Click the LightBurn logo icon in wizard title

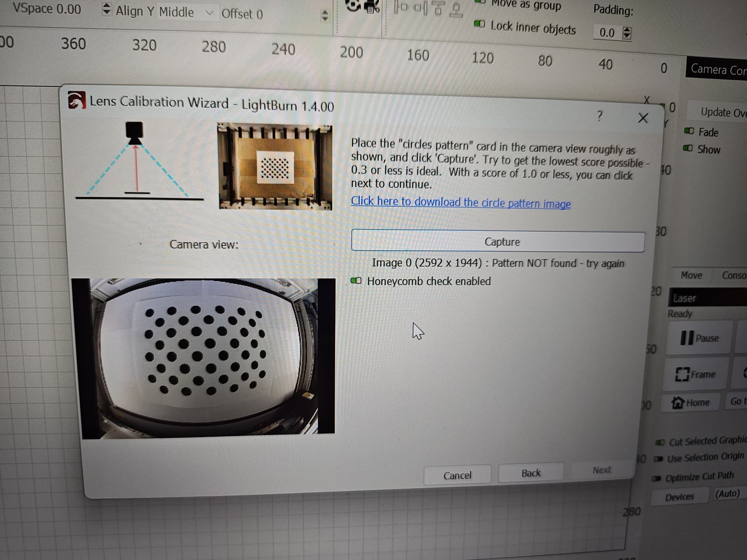pyautogui.click(x=77, y=100)
